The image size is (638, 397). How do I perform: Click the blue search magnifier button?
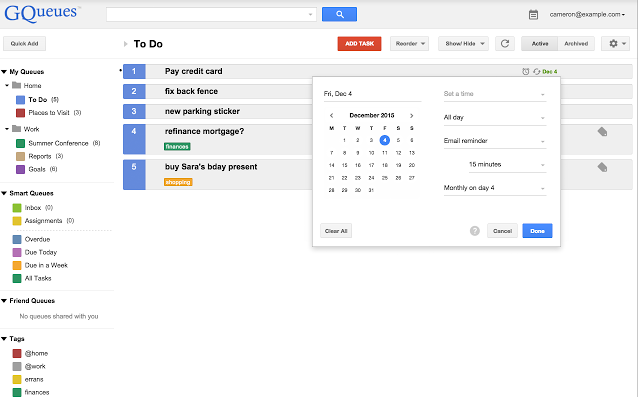coord(339,14)
